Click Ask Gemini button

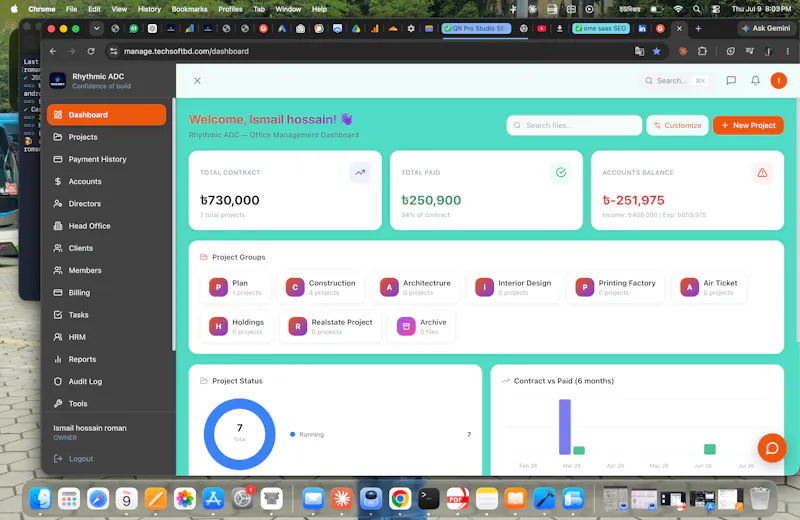(x=766, y=29)
